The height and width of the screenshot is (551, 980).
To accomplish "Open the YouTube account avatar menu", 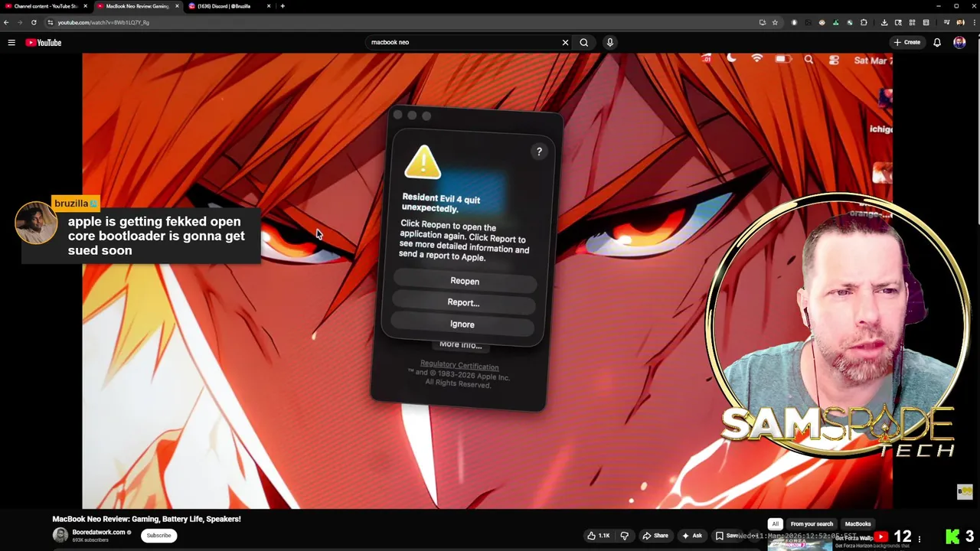I will (959, 43).
